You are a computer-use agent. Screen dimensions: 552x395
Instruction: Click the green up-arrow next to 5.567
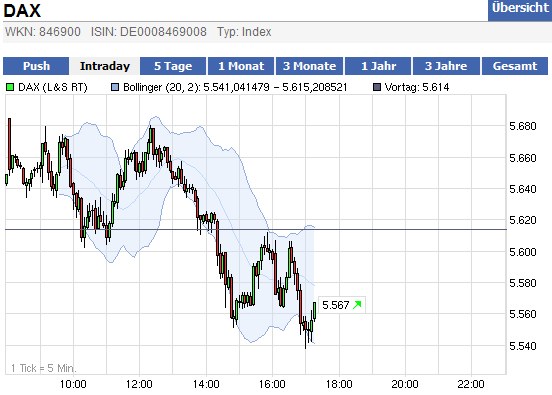pyautogui.click(x=357, y=305)
